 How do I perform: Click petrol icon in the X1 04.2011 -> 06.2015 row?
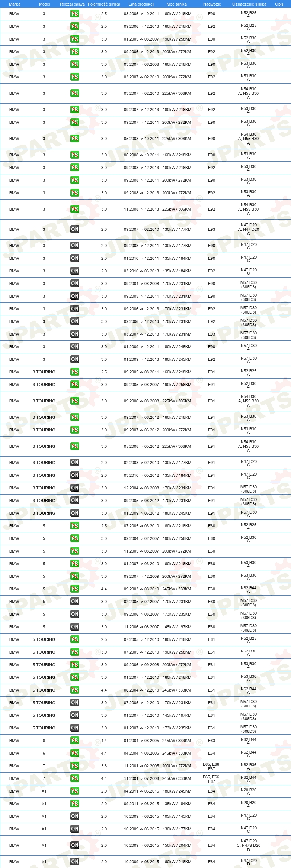click(x=74, y=791)
